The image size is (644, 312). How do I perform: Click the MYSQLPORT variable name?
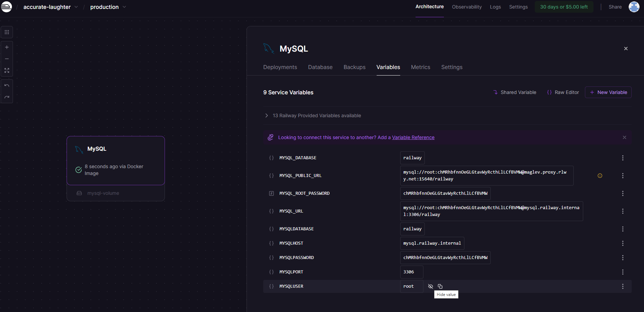(x=291, y=272)
